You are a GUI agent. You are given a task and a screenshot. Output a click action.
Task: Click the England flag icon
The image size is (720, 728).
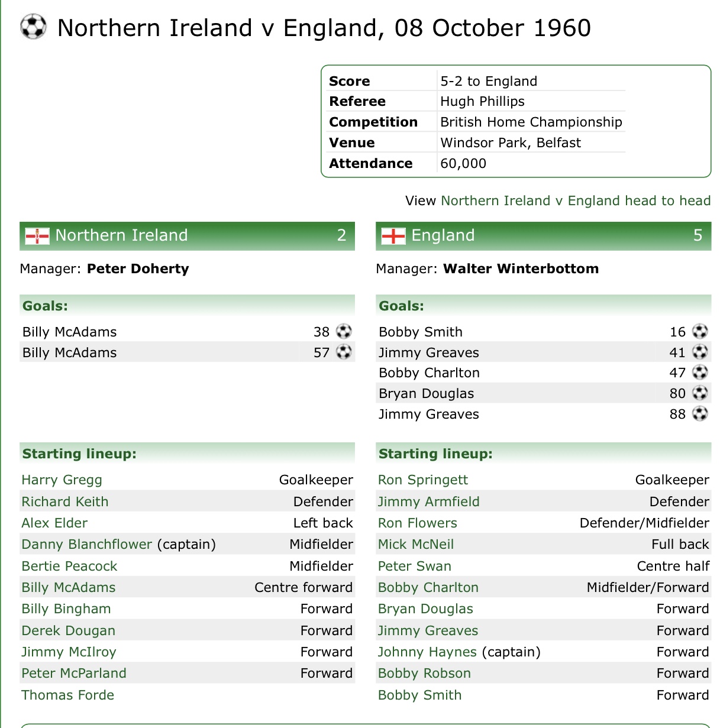pyautogui.click(x=393, y=236)
